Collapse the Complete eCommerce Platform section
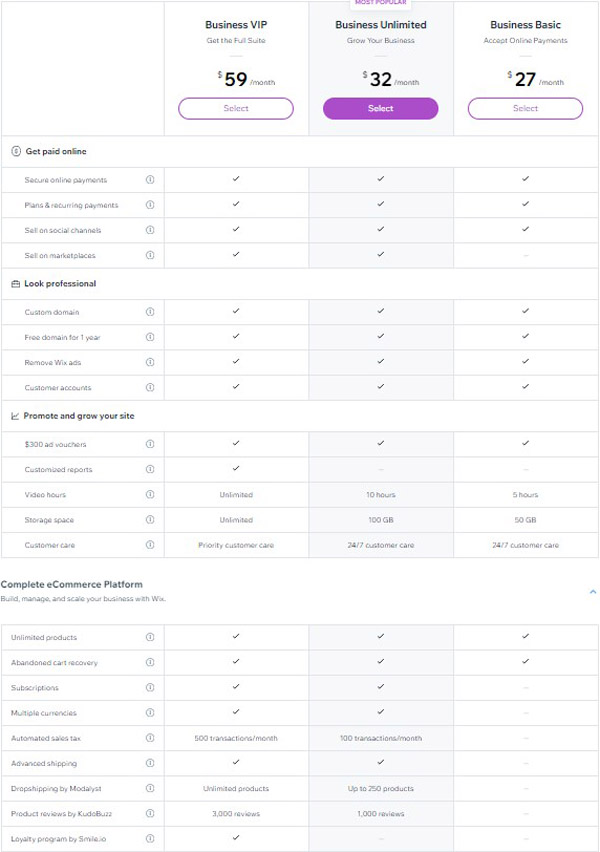600x852 pixels. tap(592, 592)
